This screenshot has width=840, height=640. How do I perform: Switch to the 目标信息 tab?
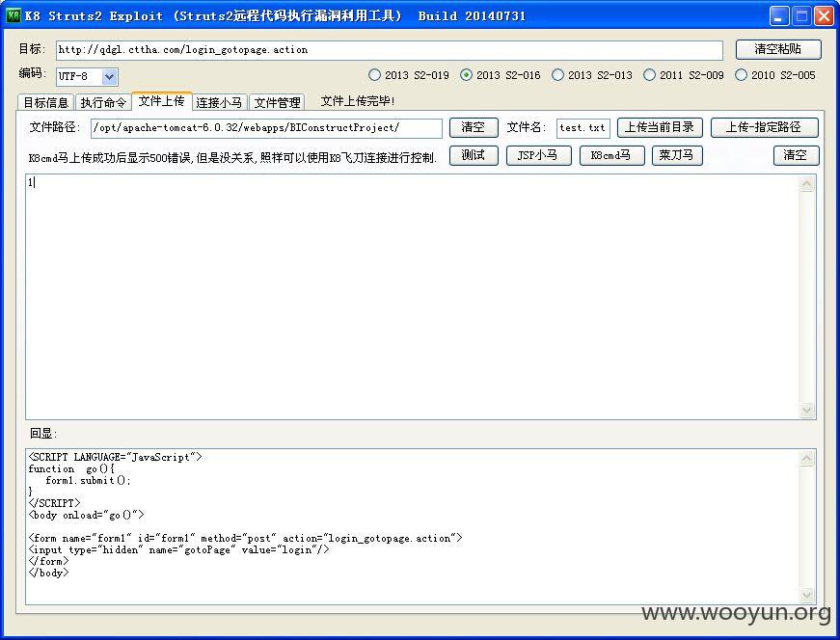pos(46,102)
